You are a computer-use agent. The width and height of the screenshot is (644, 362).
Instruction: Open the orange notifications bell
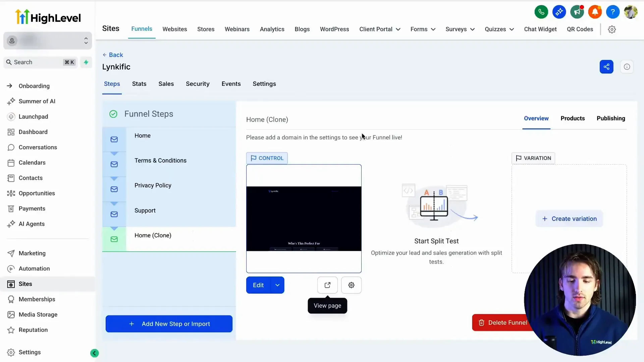595,12
